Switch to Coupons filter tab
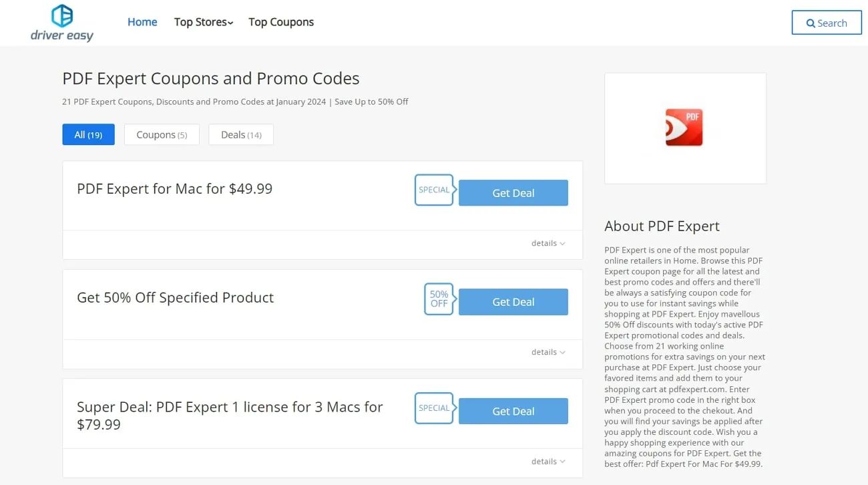The image size is (868, 485). coord(161,134)
